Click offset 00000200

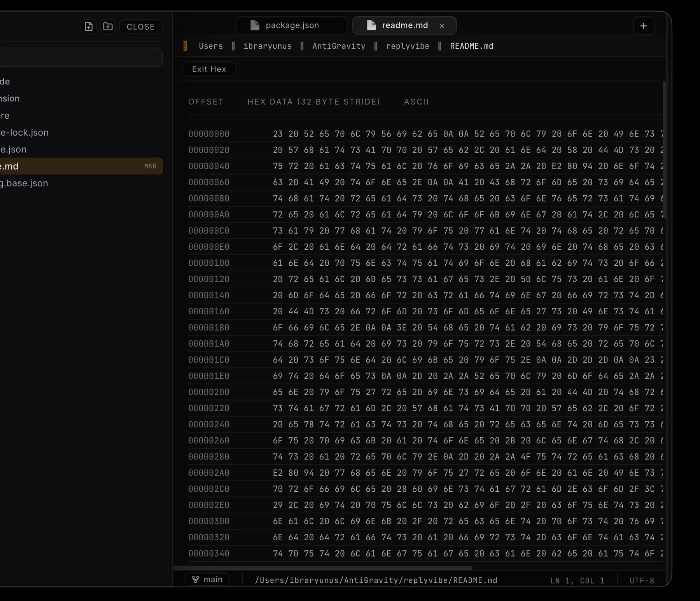[209, 392]
